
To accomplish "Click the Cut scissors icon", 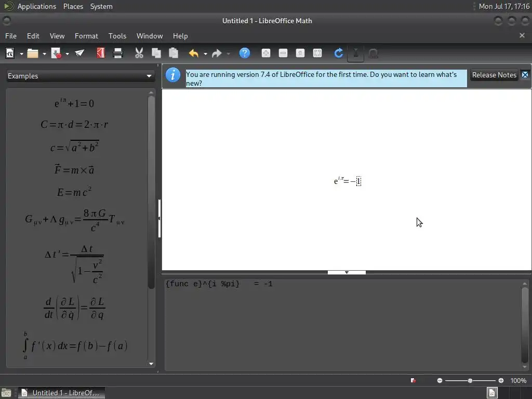I will pyautogui.click(x=139, y=54).
